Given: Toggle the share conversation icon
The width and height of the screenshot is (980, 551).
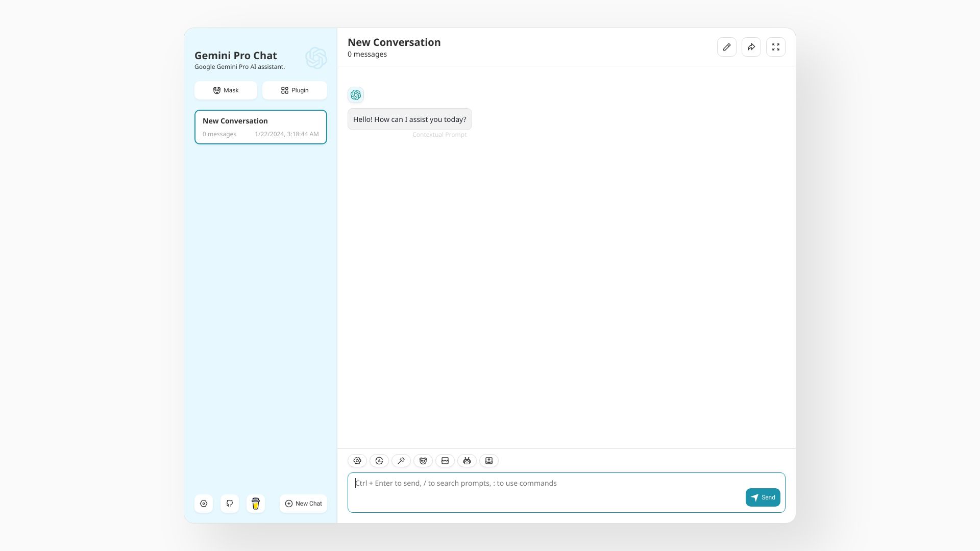Looking at the screenshot, I should 751,46.
